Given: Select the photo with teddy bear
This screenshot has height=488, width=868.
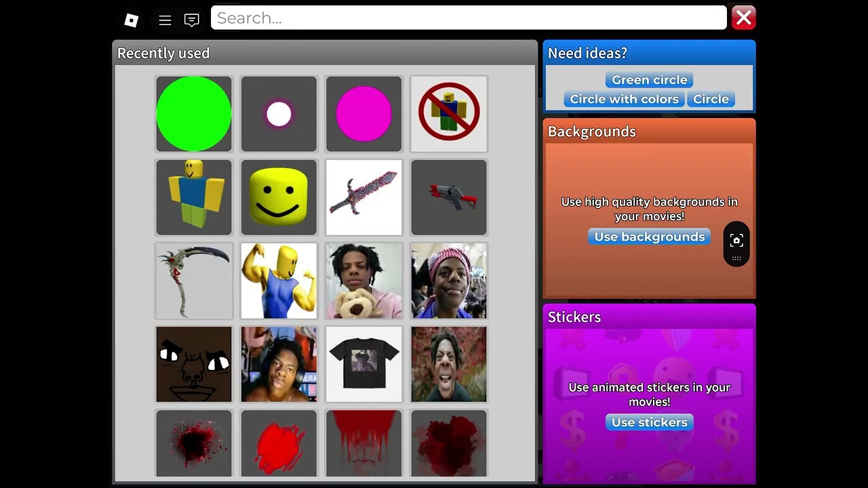Looking at the screenshot, I should click(x=364, y=281).
